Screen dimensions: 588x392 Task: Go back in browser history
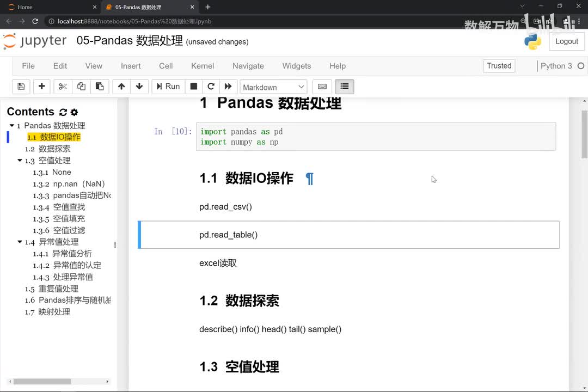pyautogui.click(x=9, y=21)
